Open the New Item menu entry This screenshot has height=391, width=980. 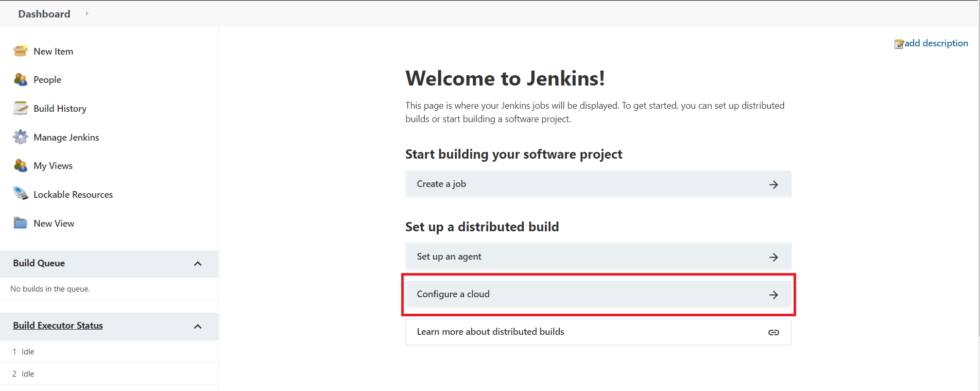point(54,51)
